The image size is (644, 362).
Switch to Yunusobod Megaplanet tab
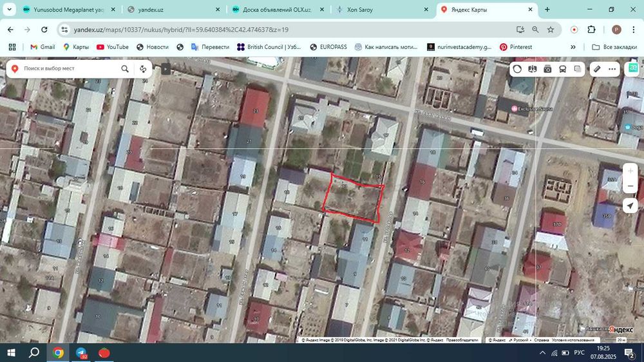coord(69,10)
